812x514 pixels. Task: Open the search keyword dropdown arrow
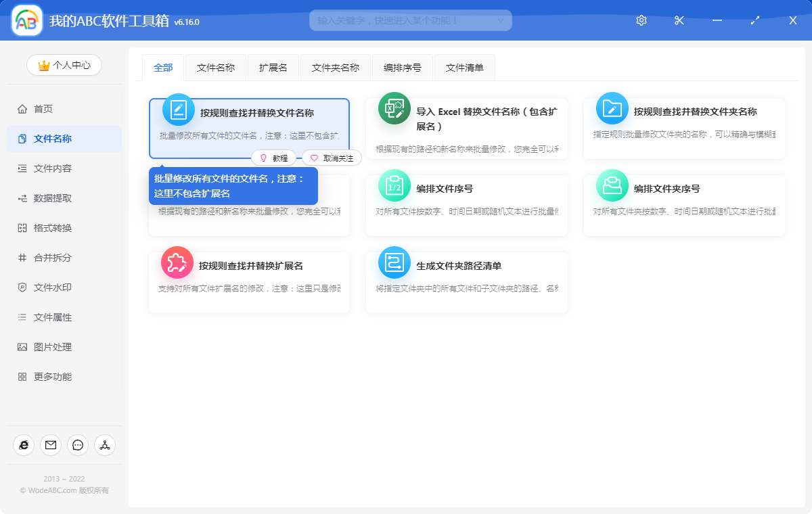[501, 20]
